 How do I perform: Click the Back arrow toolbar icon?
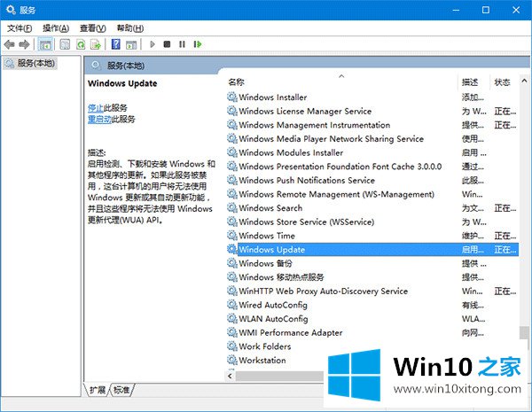(9, 44)
